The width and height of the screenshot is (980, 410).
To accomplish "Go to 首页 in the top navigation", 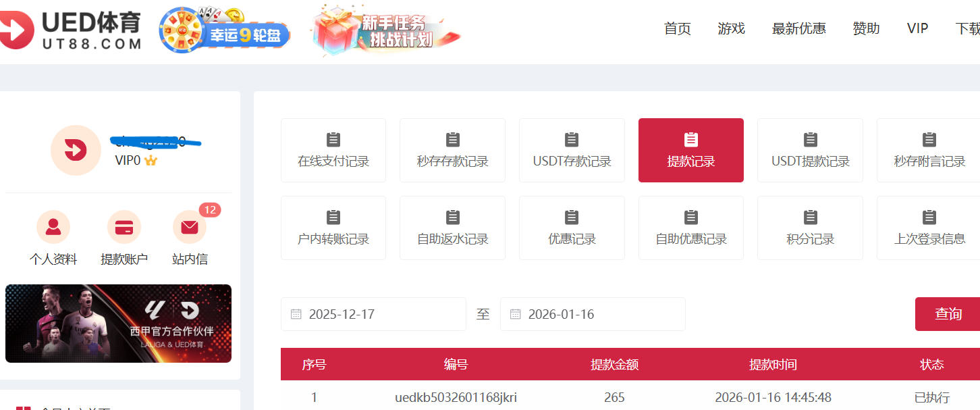I will [677, 28].
